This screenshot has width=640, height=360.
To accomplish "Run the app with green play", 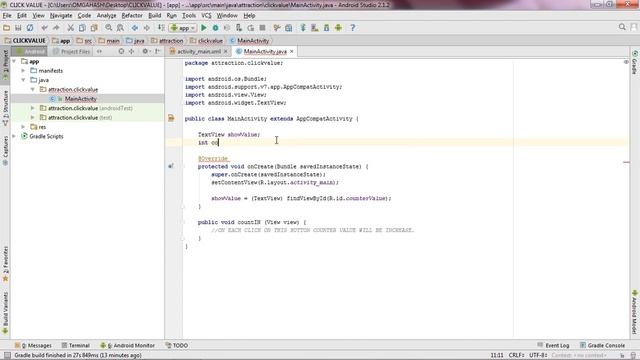I will point(204,28).
